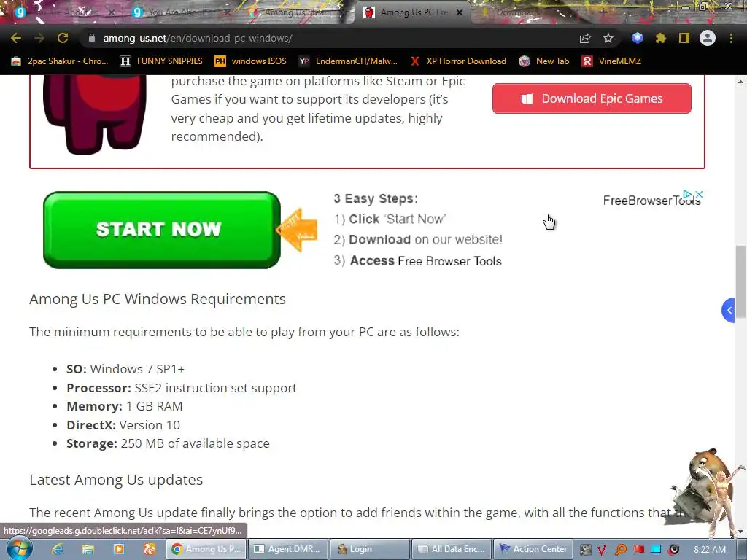
Task: Reload the page with the refresh icon
Action: click(63, 38)
